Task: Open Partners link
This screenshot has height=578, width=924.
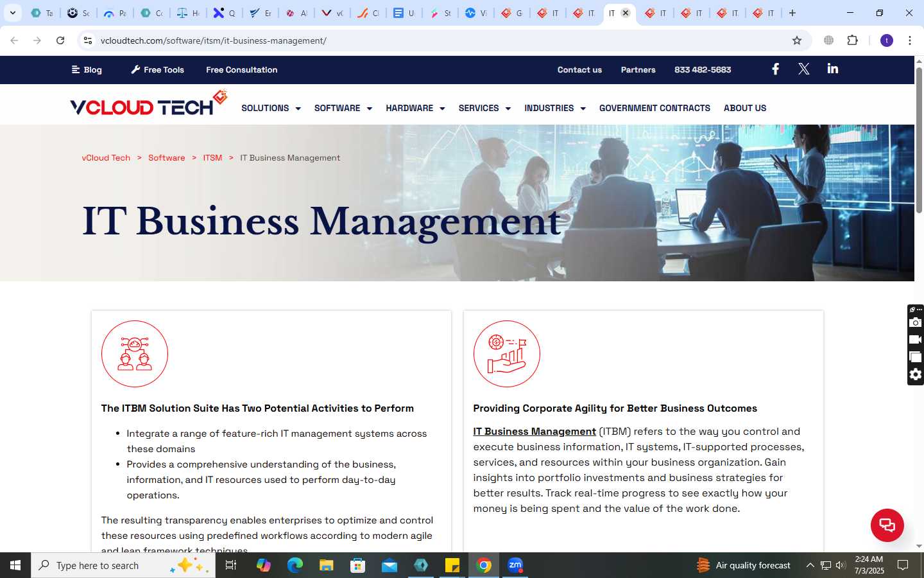Action: [x=638, y=69]
